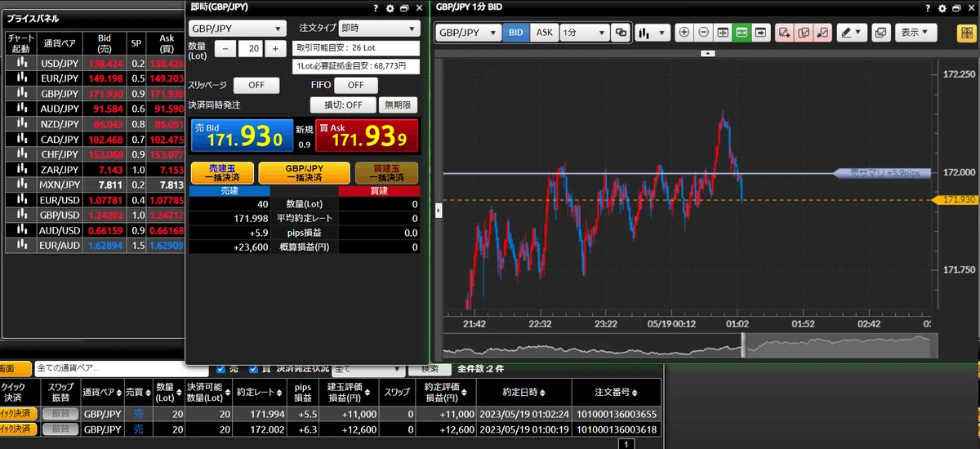
Task: Click the middle pink chart-order icon
Action: (x=804, y=33)
